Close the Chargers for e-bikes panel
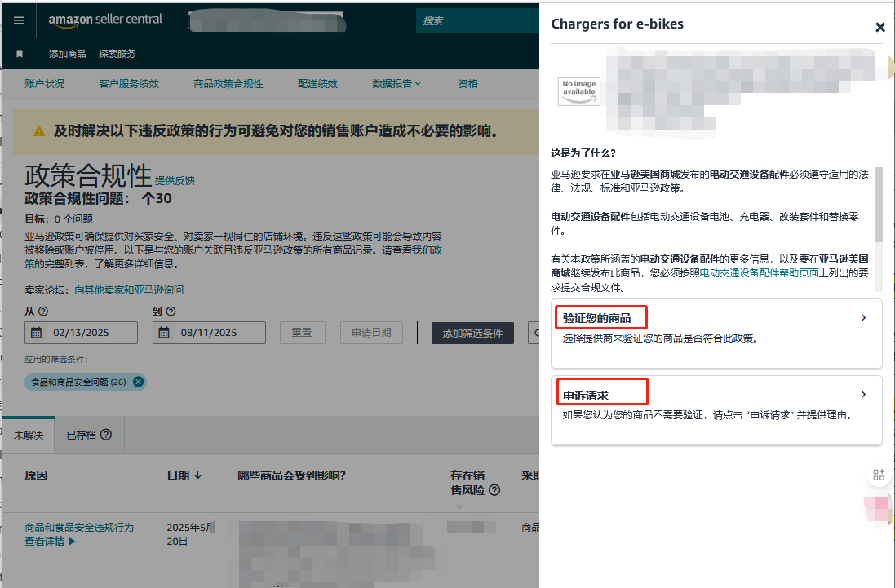The width and height of the screenshot is (895, 588). pyautogui.click(x=879, y=27)
